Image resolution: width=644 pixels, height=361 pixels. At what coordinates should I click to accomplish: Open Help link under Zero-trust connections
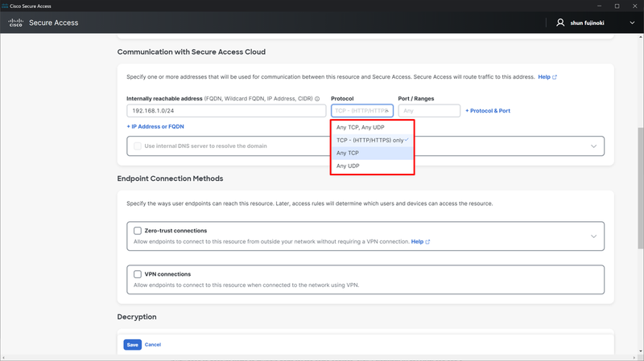(x=417, y=242)
